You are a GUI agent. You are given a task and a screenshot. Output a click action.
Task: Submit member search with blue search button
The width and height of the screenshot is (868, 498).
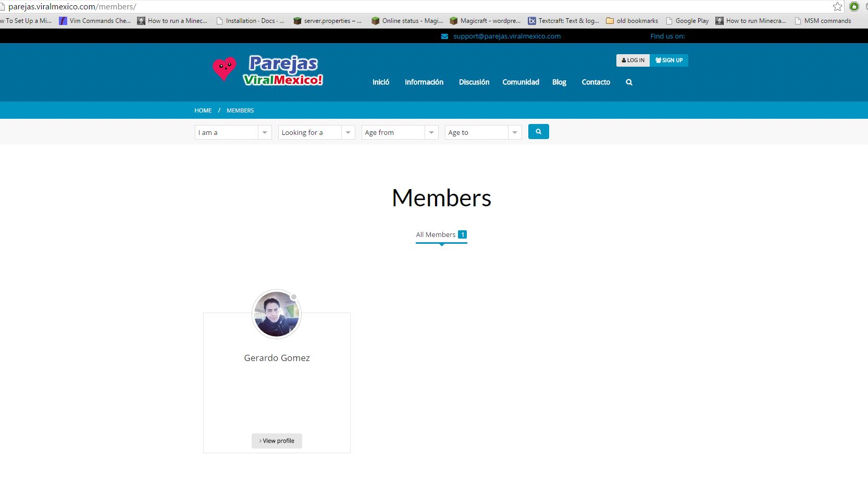pyautogui.click(x=538, y=132)
